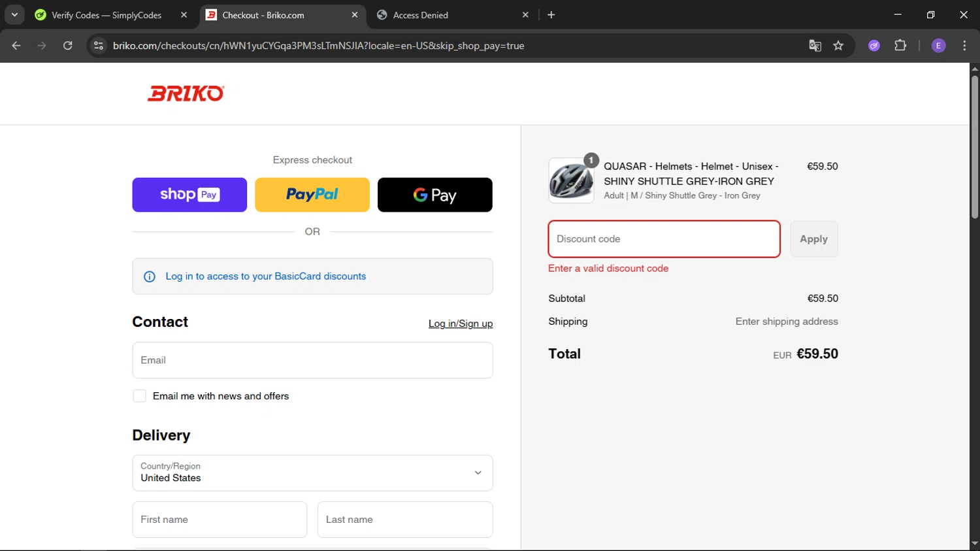Image resolution: width=980 pixels, height=551 pixels.
Task: Click the total amount €59.50
Action: tap(817, 354)
